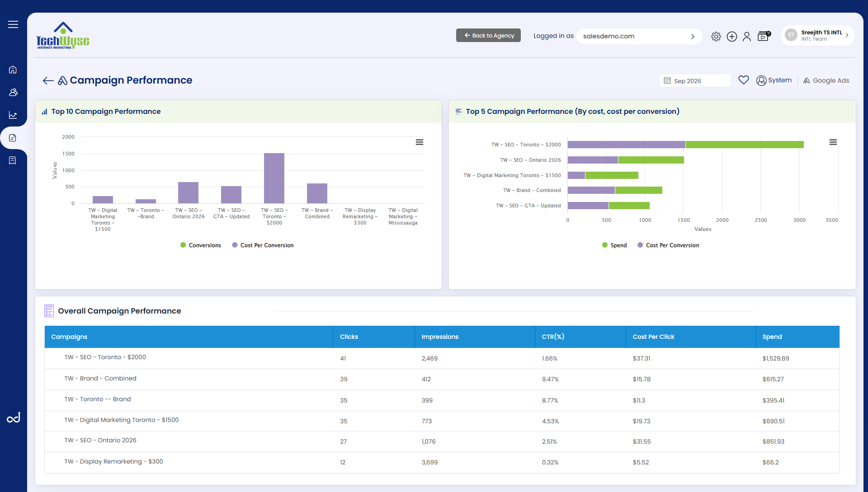Open the settings gear icon in the header

[x=716, y=37]
